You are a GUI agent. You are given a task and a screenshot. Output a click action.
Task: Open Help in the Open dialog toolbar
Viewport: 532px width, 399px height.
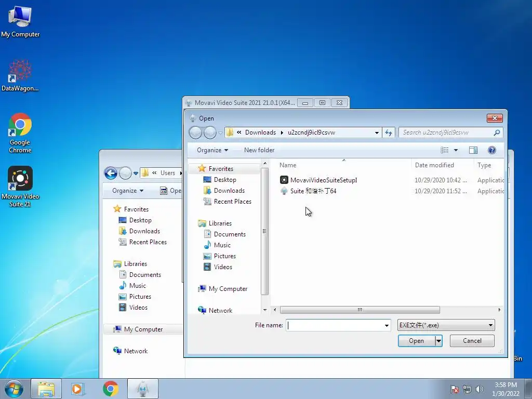[x=491, y=150]
